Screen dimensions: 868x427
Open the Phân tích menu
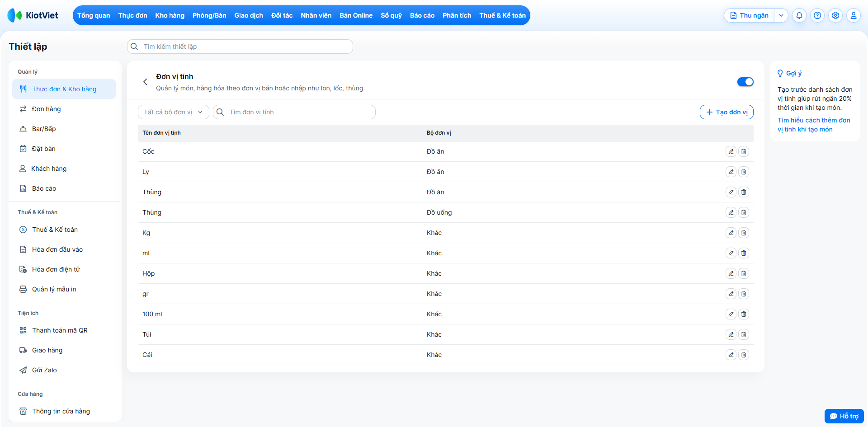click(457, 15)
